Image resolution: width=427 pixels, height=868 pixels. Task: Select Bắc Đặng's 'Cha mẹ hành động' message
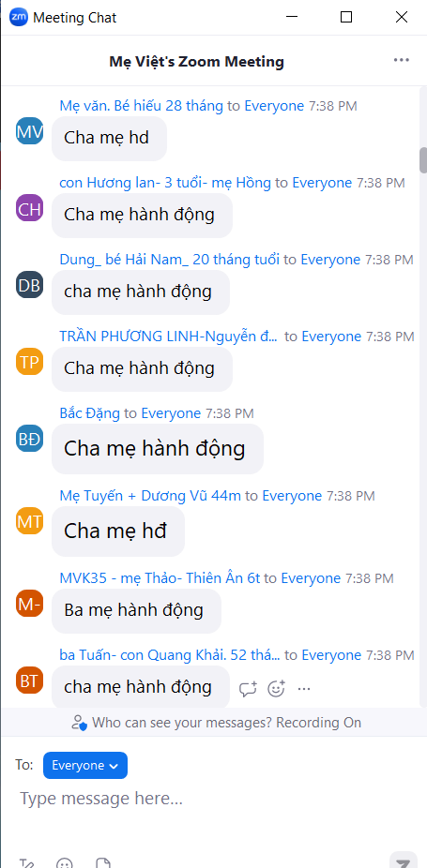pyautogui.click(x=158, y=449)
